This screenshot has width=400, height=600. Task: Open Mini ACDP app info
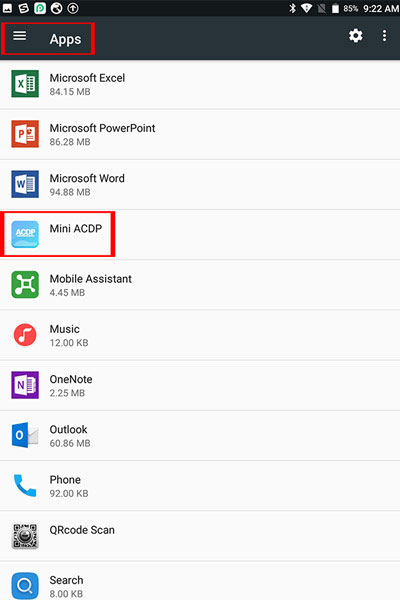(200, 235)
